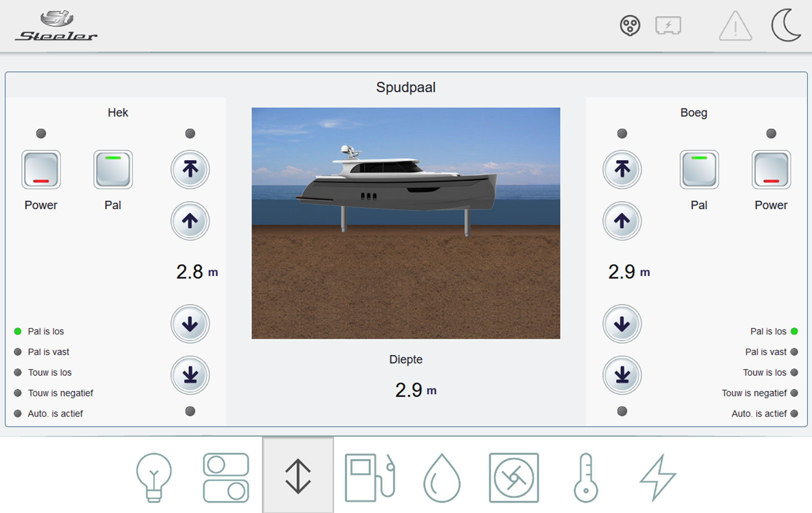Open the ventilation fan page
Image resolution: width=812 pixels, height=513 pixels.
[x=514, y=477]
